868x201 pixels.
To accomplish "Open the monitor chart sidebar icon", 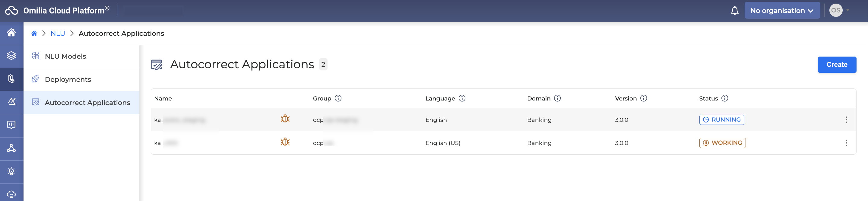I will pyautogui.click(x=11, y=125).
